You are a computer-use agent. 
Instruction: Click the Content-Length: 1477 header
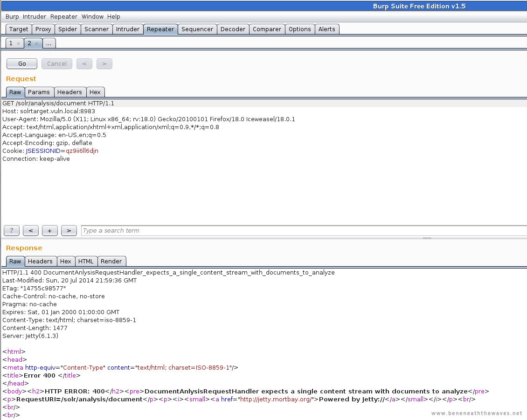(35, 328)
